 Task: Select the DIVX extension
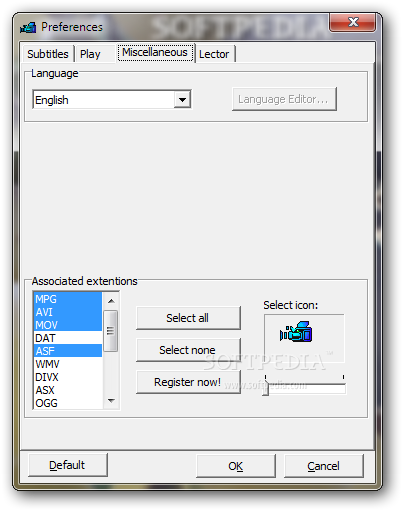tap(68, 377)
